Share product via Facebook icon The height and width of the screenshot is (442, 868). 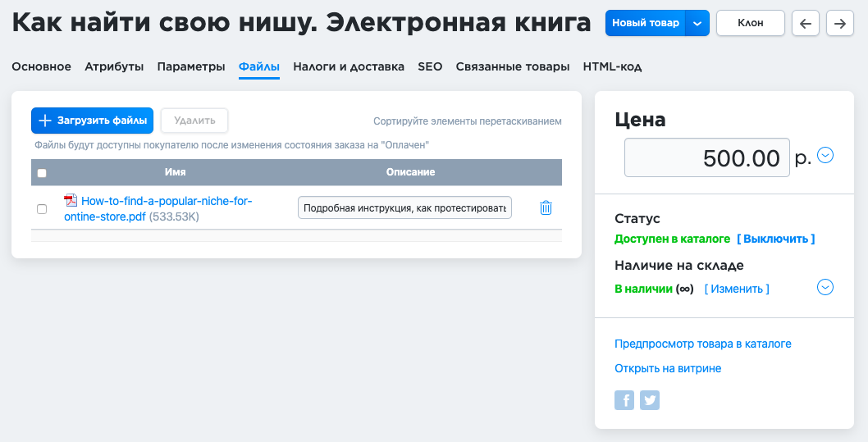click(x=624, y=400)
